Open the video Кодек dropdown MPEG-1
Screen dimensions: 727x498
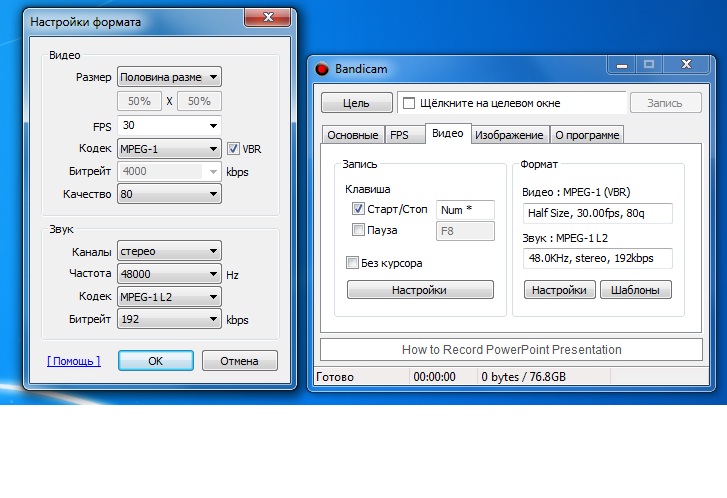pos(169,149)
